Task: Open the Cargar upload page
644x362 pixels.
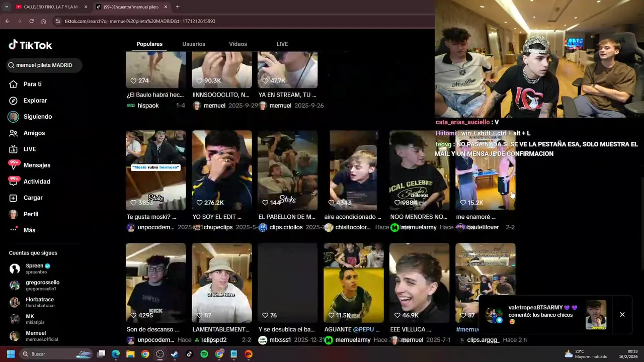Action: [x=33, y=198]
